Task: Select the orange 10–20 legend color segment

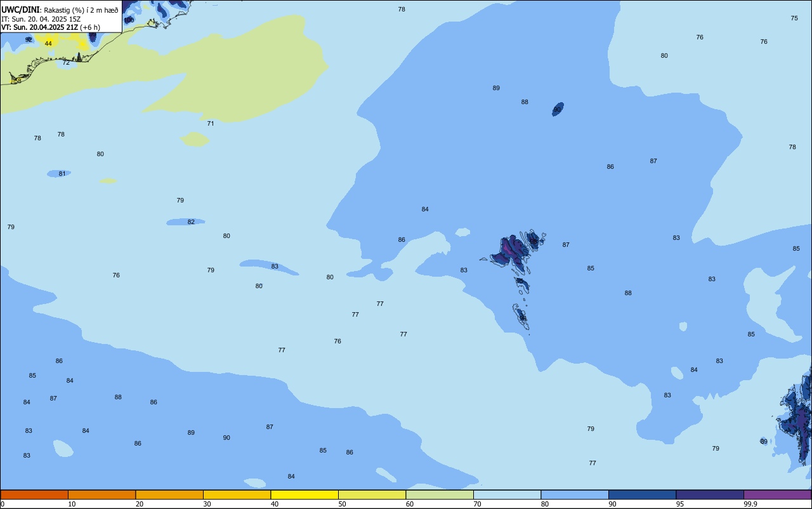Action: tap(101, 494)
